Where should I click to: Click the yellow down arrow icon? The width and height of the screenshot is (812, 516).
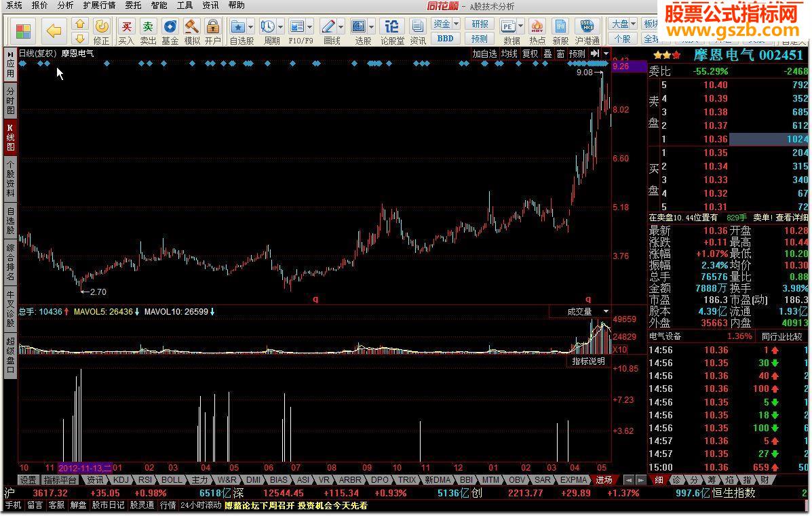click(x=79, y=38)
